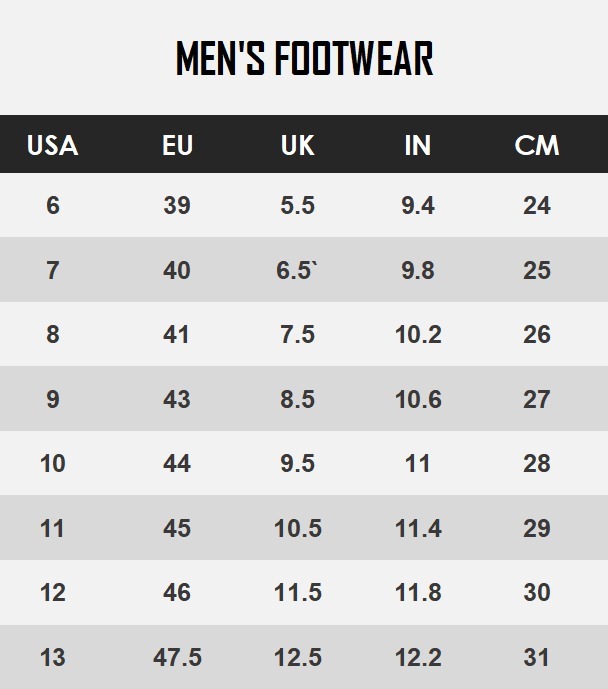Image resolution: width=608 pixels, height=689 pixels.
Task: Select the 12.2 inches cell
Action: (x=418, y=657)
